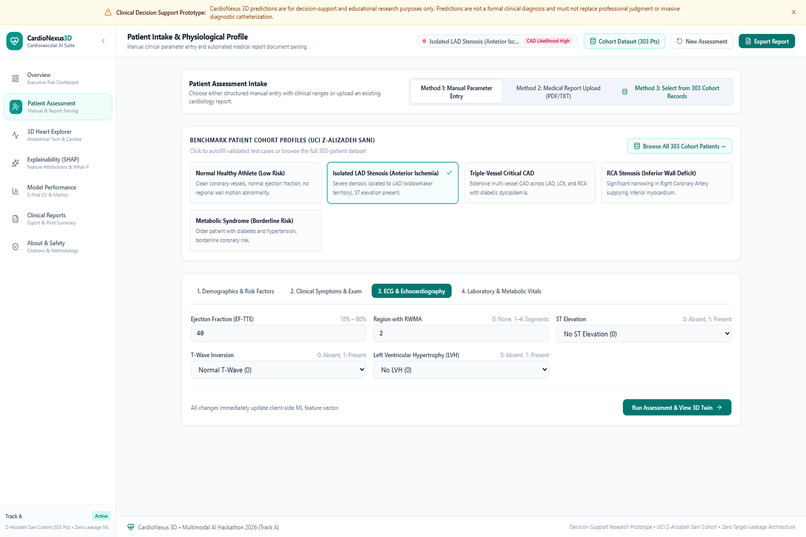Select the ECG & Echocardiography tab
The image size is (806, 537).
click(412, 291)
